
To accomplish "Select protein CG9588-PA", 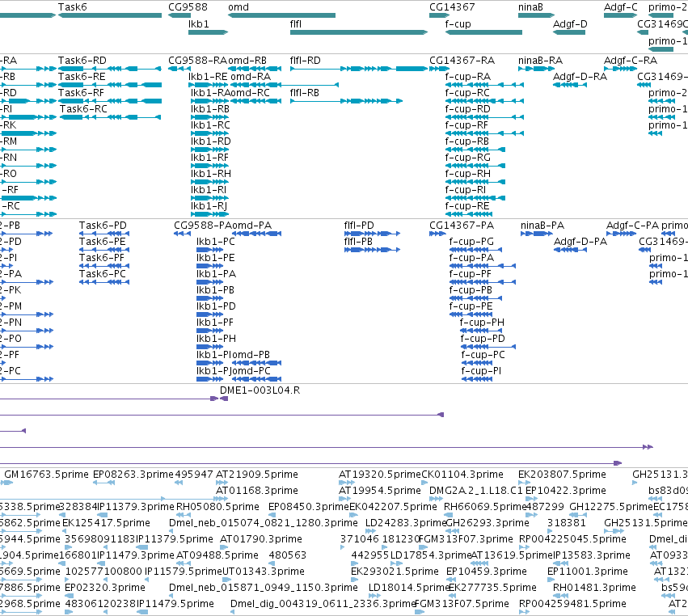I will (x=203, y=225).
